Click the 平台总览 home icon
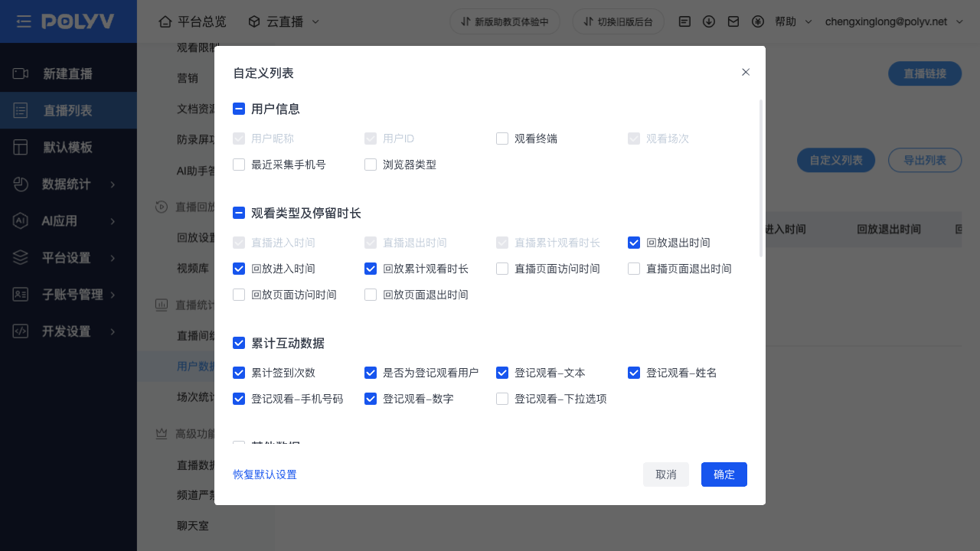Image resolution: width=980 pixels, height=551 pixels. click(165, 21)
